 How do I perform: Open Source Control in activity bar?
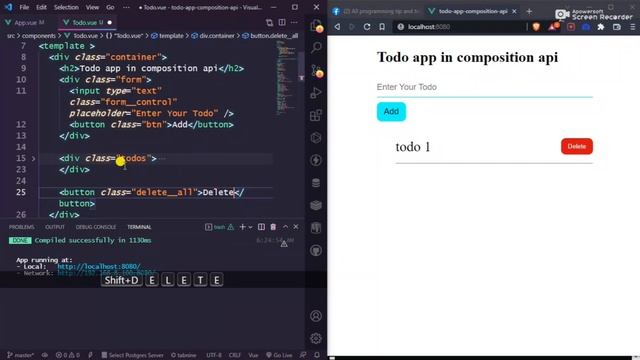pyautogui.click(x=316, y=71)
